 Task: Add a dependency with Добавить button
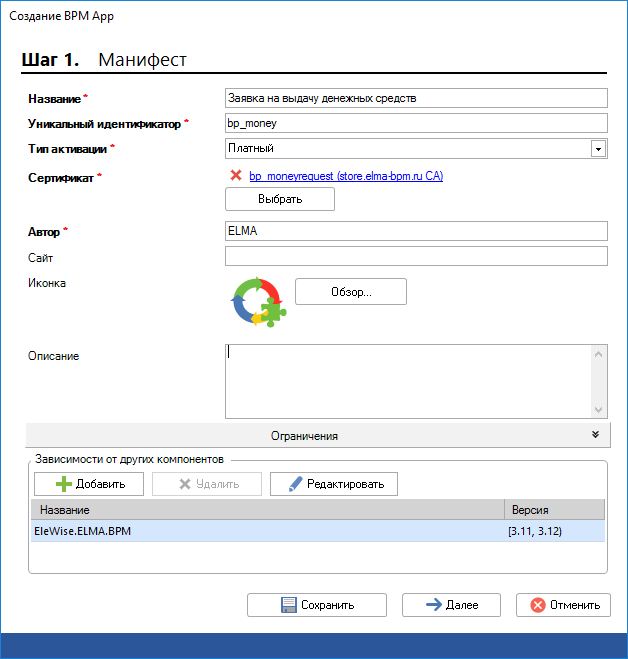89,484
